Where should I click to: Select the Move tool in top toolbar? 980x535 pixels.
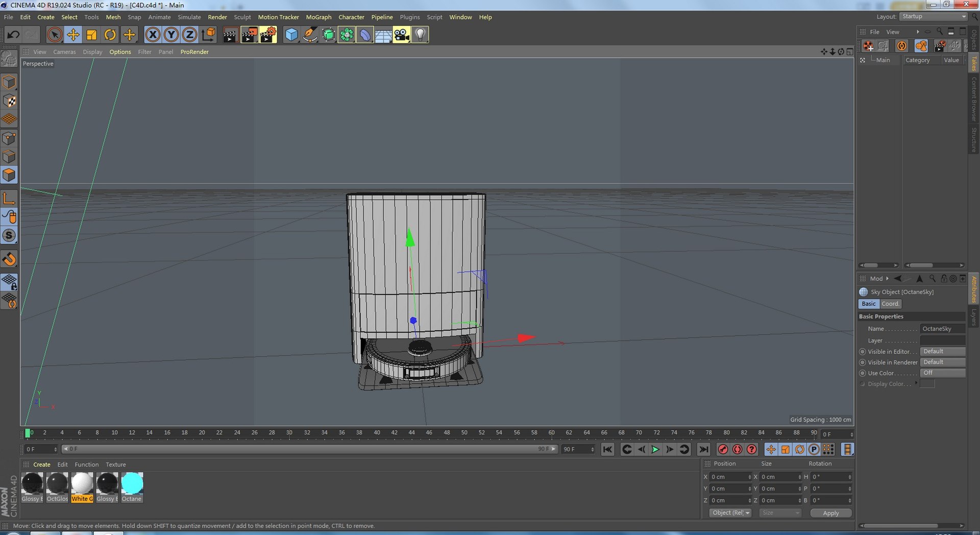click(73, 35)
